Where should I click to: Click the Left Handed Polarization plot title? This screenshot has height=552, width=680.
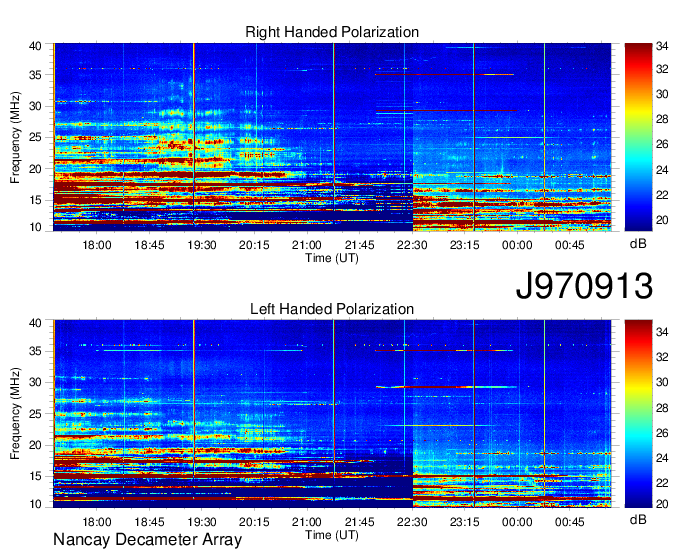332,309
